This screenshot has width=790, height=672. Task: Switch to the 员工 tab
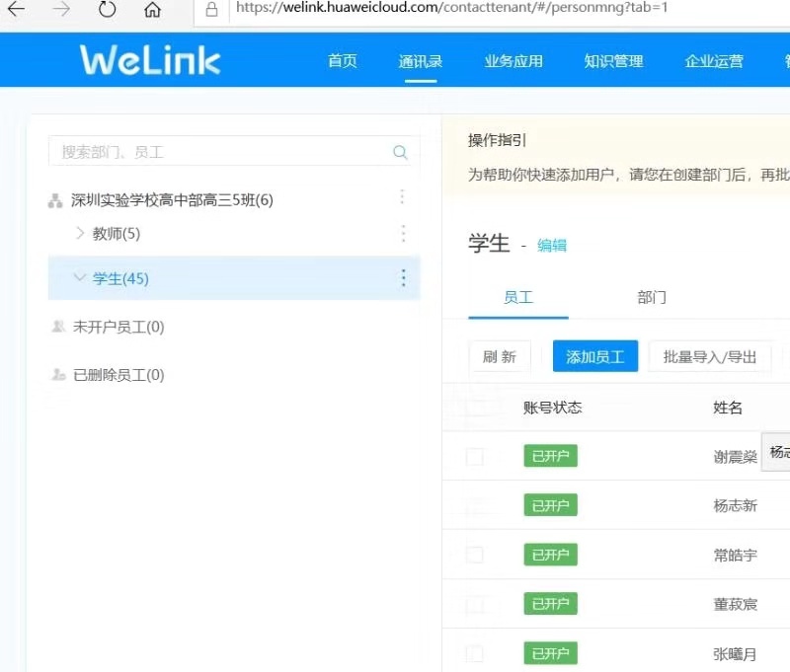518,297
